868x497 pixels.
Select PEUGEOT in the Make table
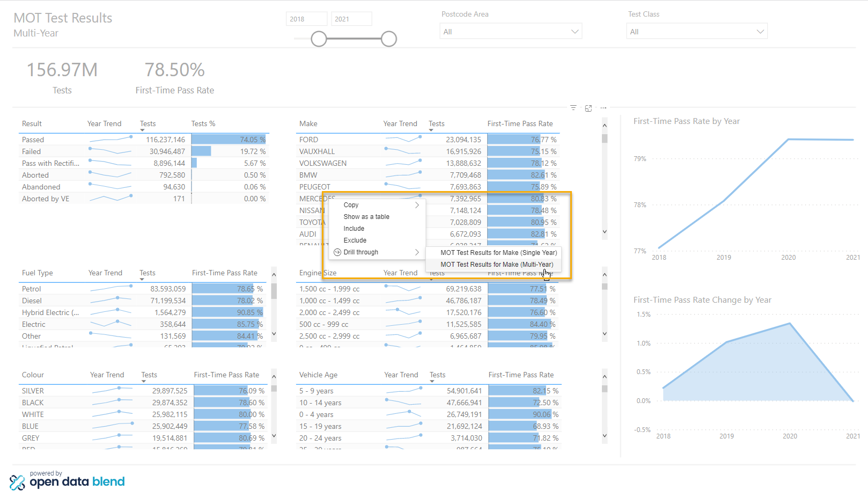coord(428,187)
